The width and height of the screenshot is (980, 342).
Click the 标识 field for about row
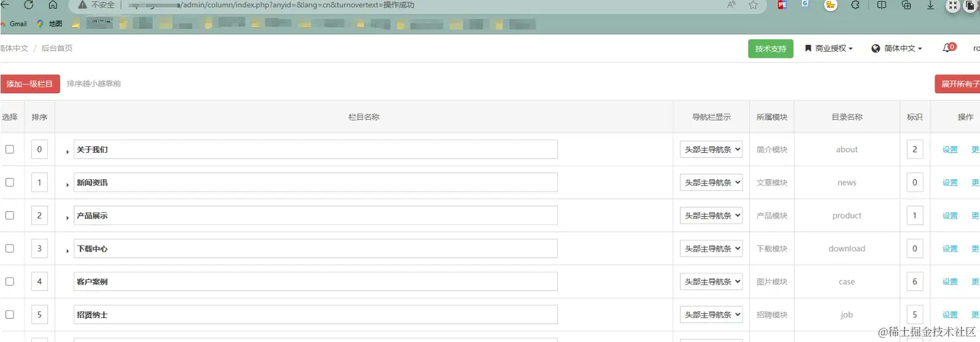pyautogui.click(x=914, y=149)
